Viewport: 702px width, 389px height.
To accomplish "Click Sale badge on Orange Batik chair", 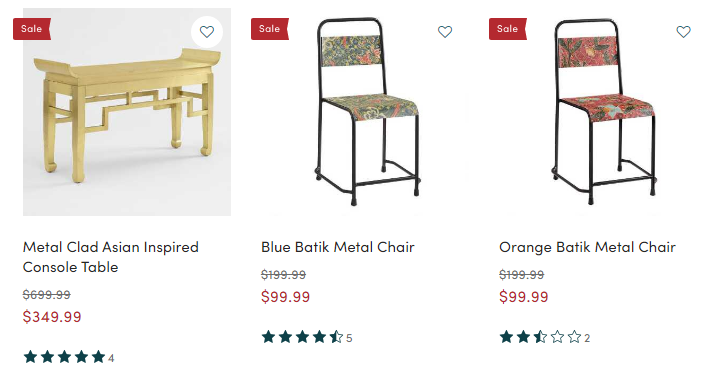I will [x=508, y=29].
